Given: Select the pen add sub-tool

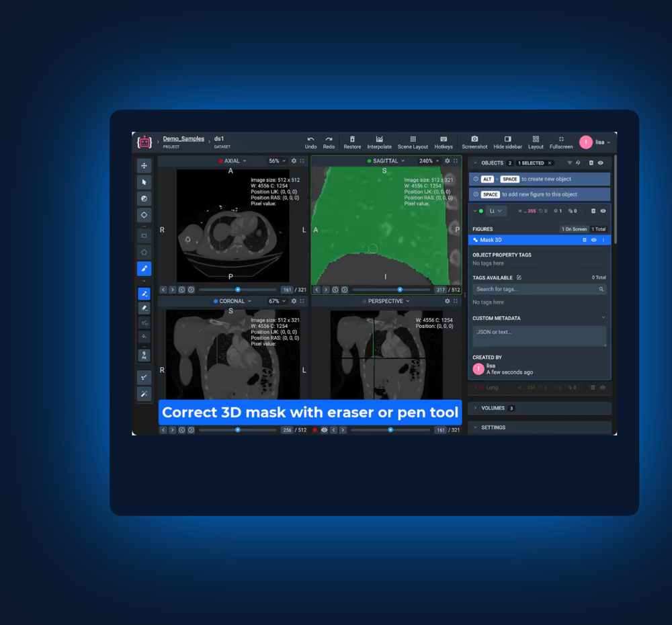Looking at the screenshot, I should click(x=144, y=294).
